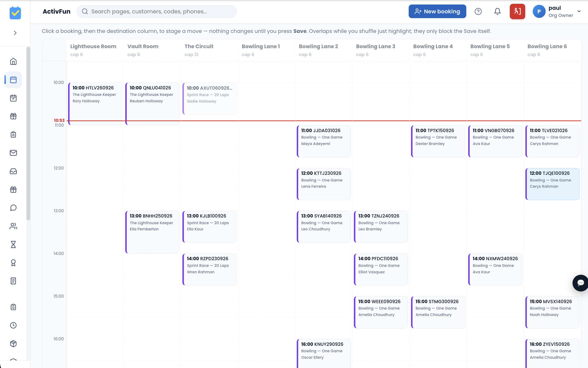Open the clock icon in sidebar

13,325
